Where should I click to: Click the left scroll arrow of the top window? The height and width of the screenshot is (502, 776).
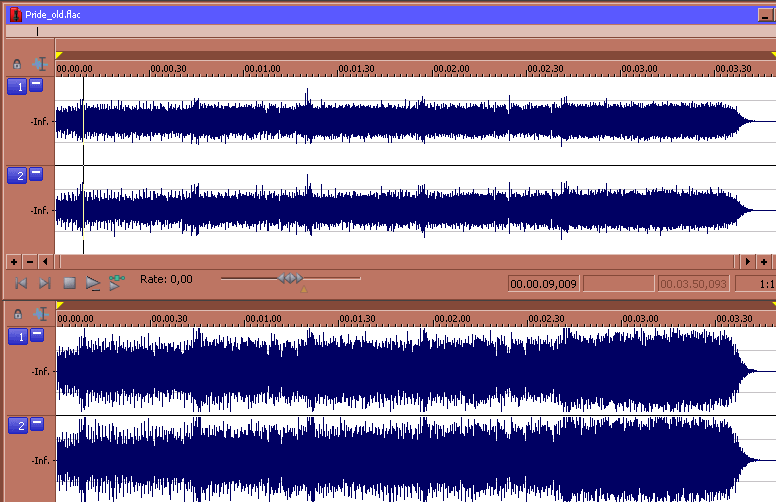coord(46,261)
